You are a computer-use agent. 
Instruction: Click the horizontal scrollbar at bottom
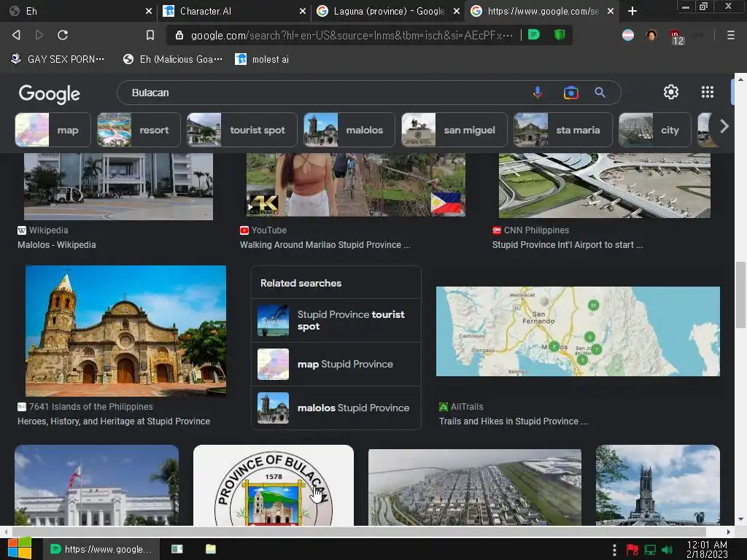coord(359,532)
